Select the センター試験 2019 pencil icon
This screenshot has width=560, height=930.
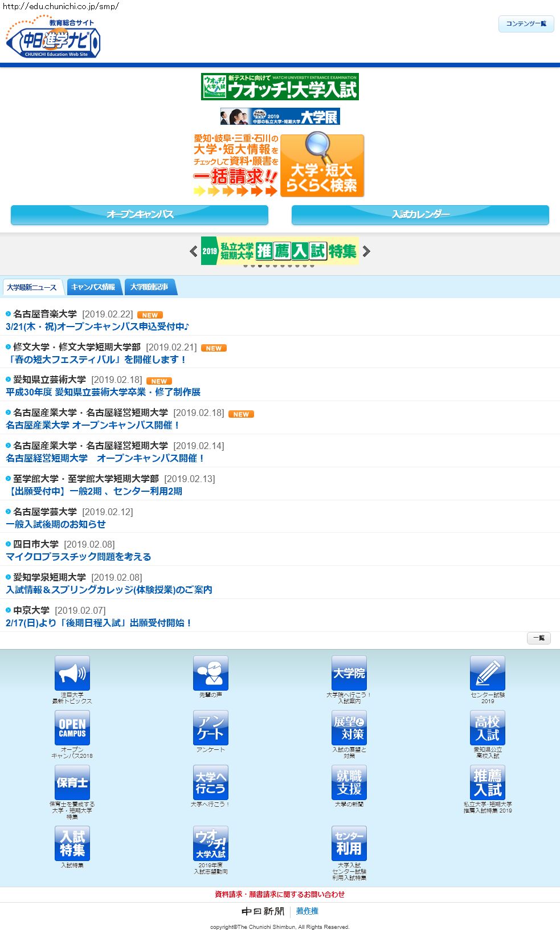(x=488, y=673)
